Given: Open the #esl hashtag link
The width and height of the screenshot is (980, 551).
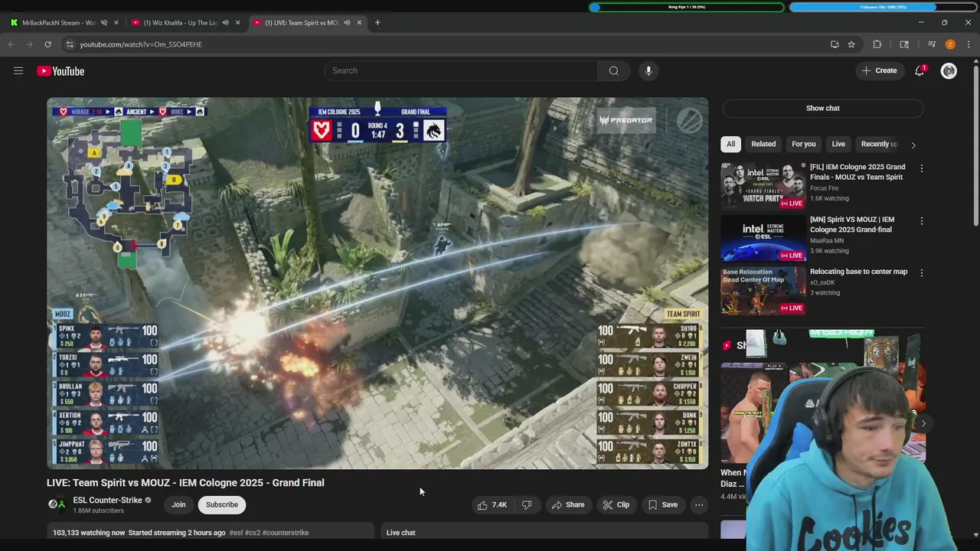Looking at the screenshot, I should pos(236,533).
